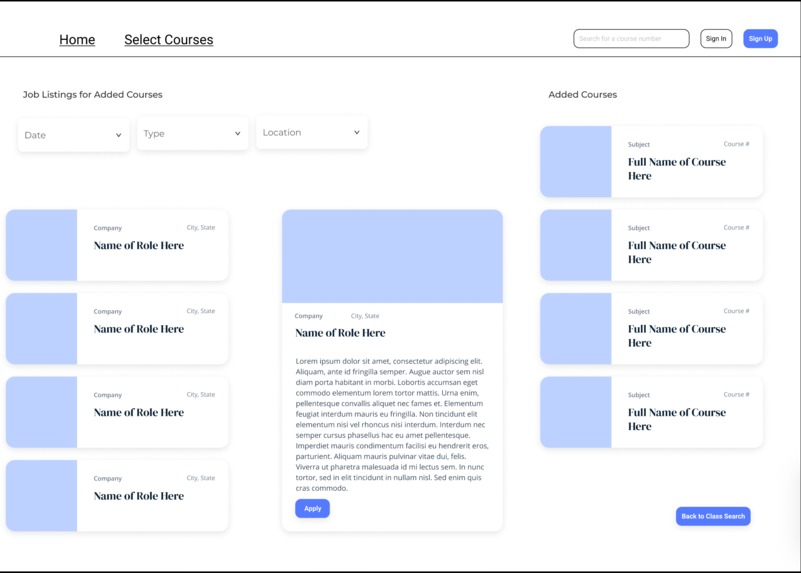Click the "Added Courses" heading
Viewport: 801px width, 573px height.
pos(582,94)
